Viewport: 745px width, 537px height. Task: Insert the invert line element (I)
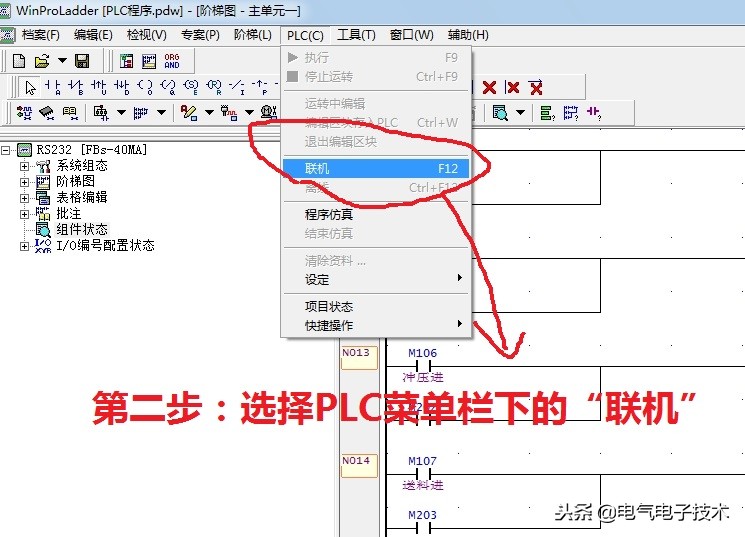237,87
